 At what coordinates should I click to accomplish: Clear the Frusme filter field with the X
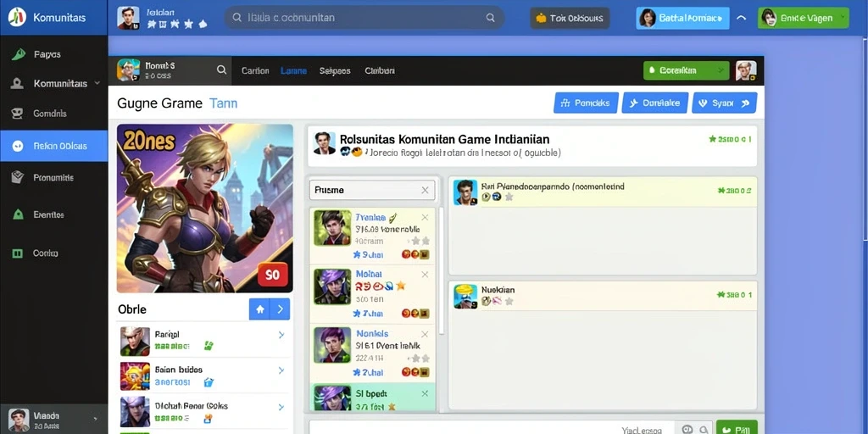(425, 190)
